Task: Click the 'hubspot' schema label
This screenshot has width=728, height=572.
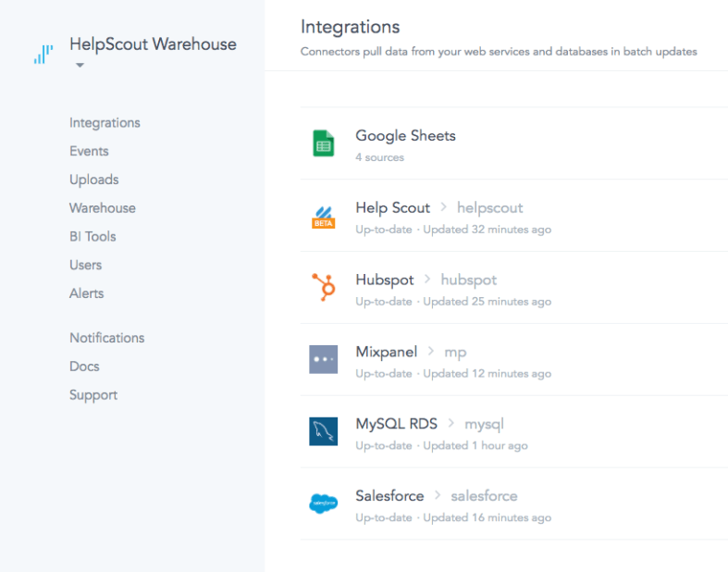Action: (x=468, y=280)
